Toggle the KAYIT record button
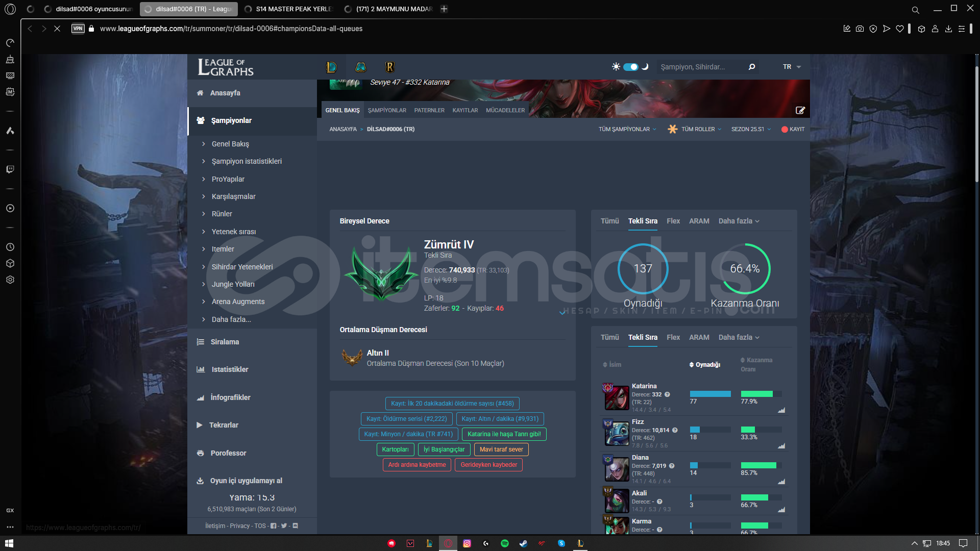 click(x=793, y=129)
